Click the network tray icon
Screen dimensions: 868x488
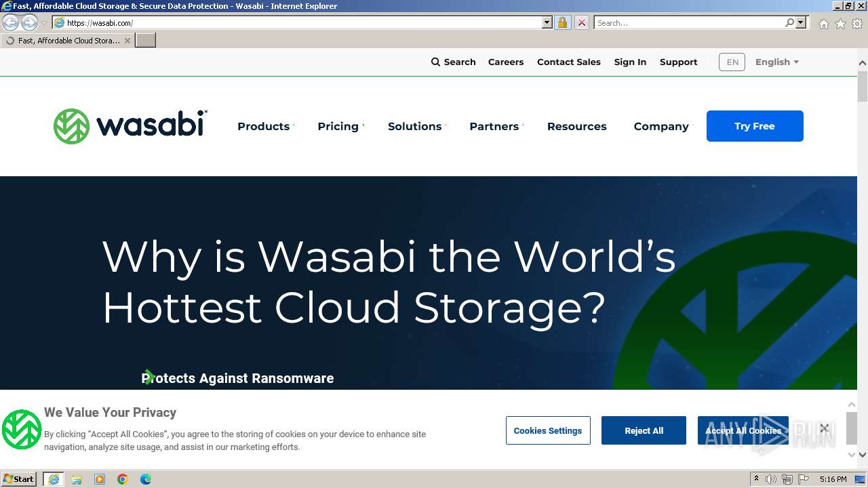(x=787, y=479)
